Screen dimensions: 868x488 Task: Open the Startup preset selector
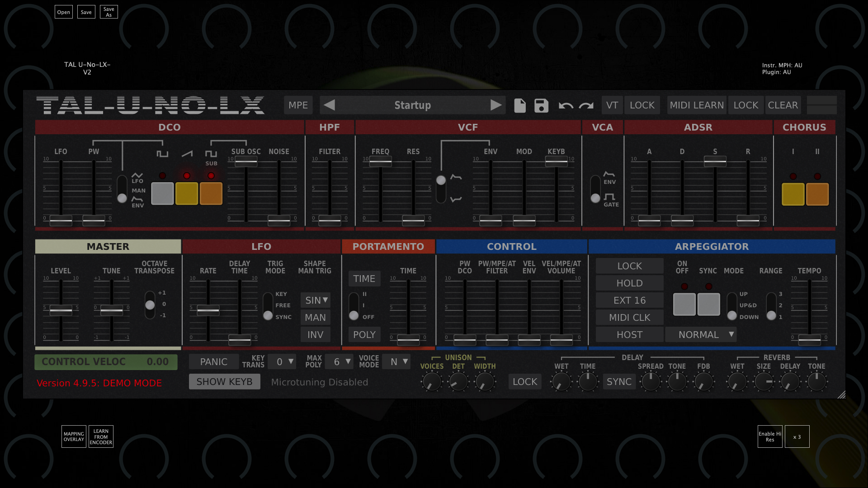coord(412,105)
